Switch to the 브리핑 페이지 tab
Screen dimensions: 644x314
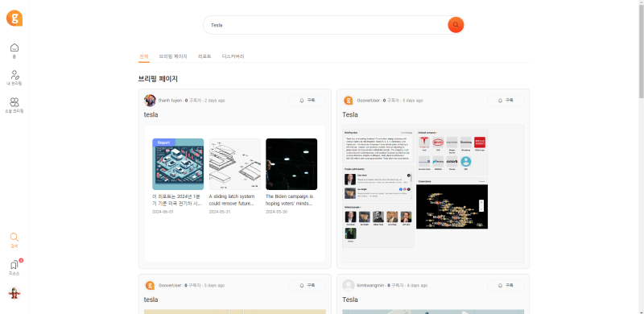[173, 56]
